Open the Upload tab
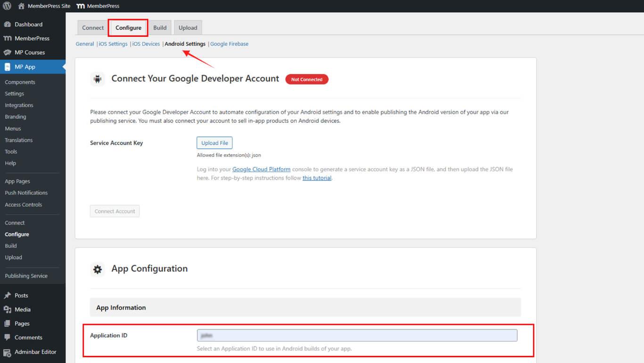This screenshot has width=644, height=363. point(188,27)
